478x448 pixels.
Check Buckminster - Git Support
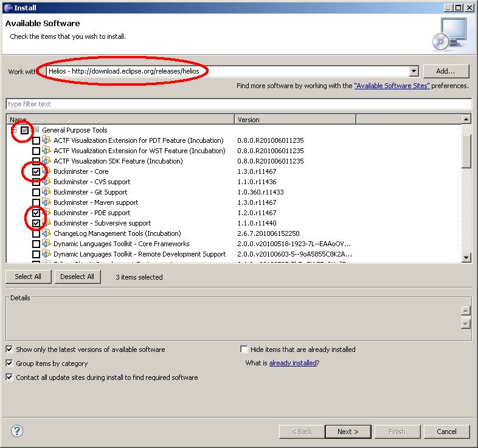(36, 192)
